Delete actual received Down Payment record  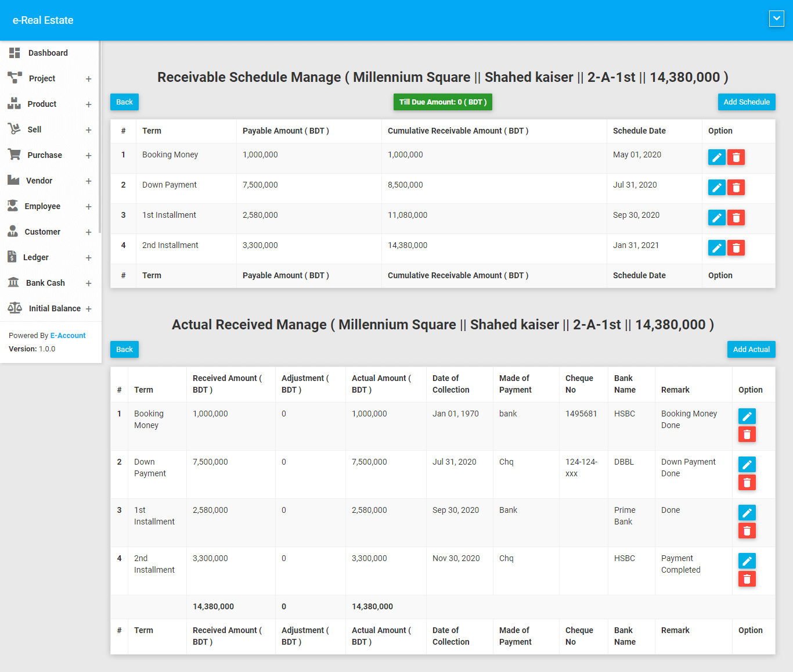click(747, 483)
